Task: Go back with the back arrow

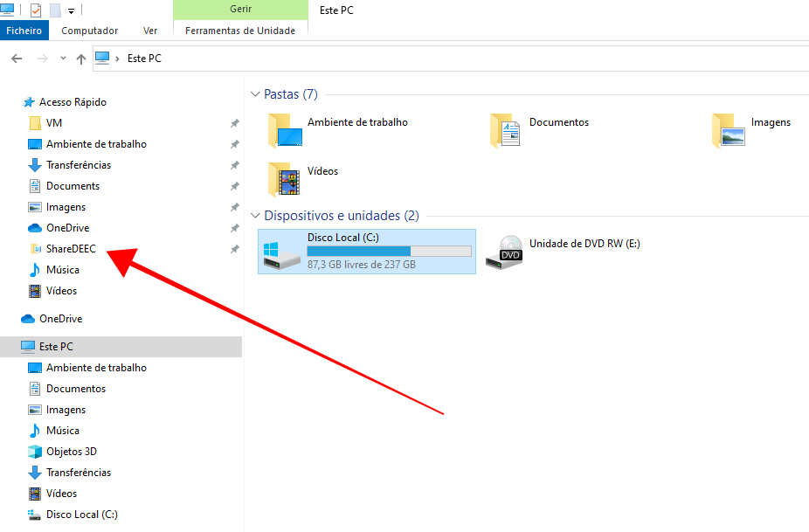Action: tap(17, 59)
